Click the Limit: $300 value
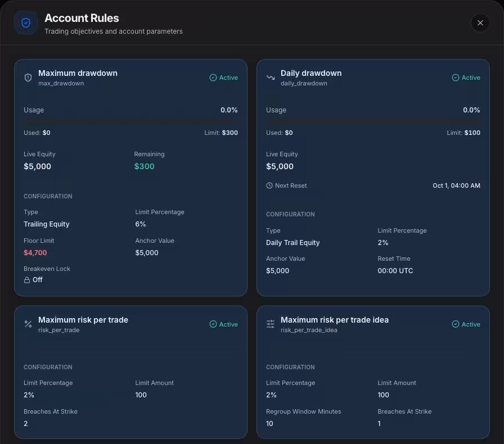 point(221,133)
